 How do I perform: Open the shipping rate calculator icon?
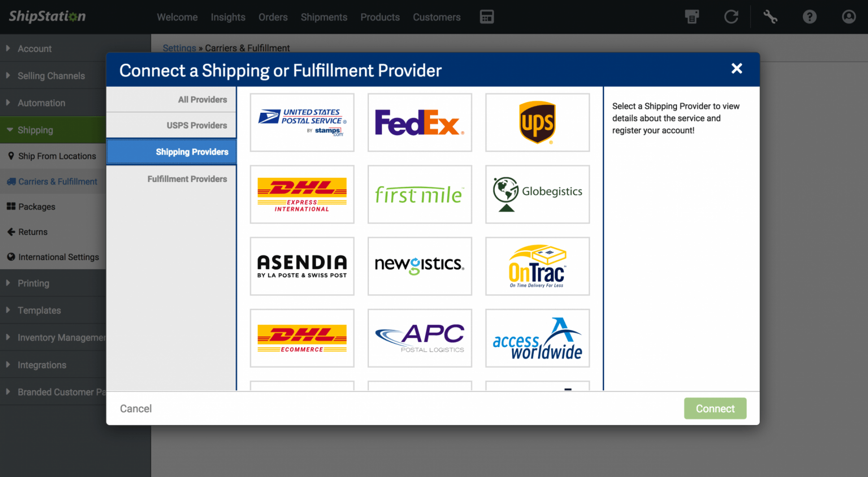click(487, 17)
